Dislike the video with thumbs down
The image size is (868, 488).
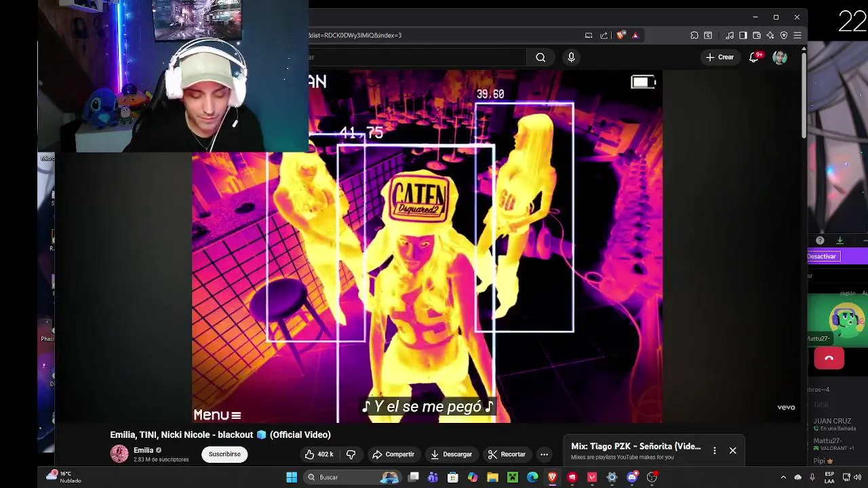coord(351,454)
